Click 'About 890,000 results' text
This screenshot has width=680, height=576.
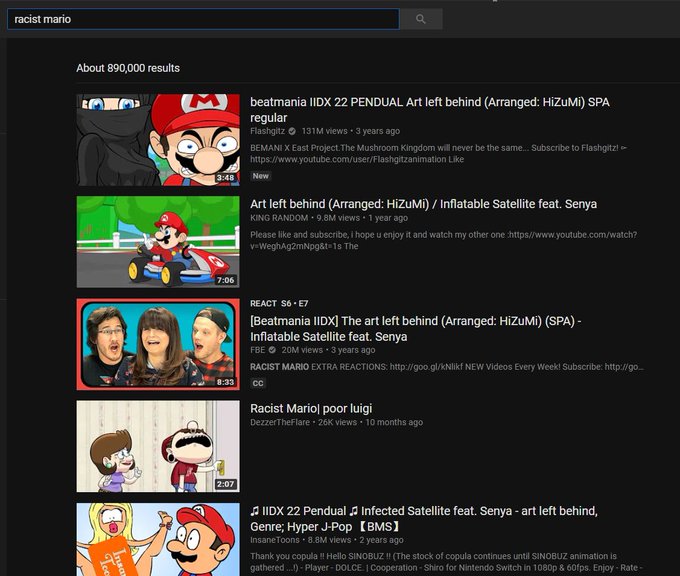point(128,68)
